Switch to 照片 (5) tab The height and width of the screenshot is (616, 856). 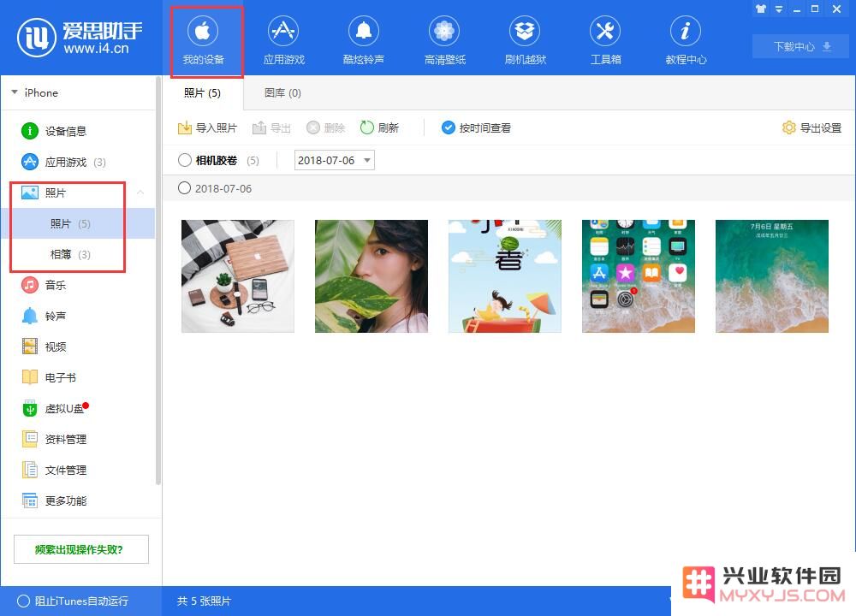[203, 92]
